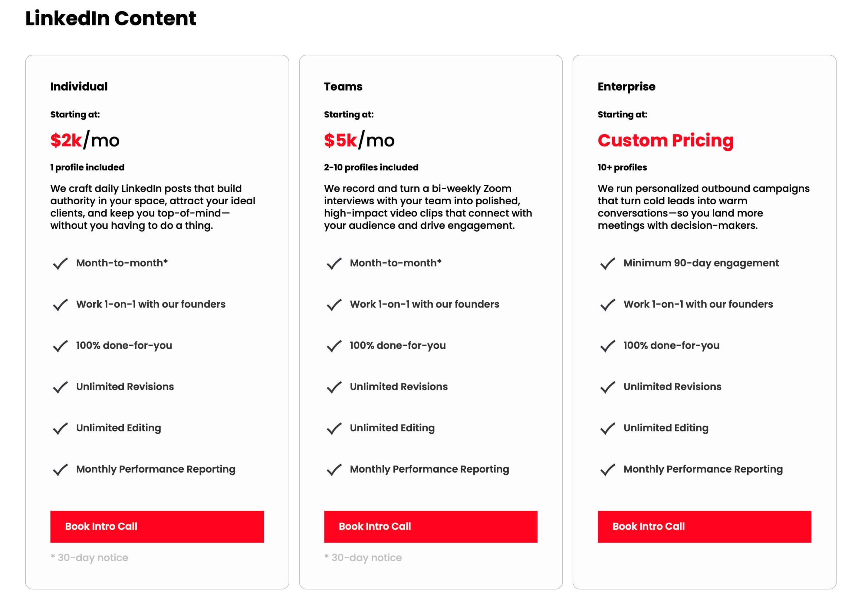The height and width of the screenshot is (603, 868).
Task: Click the 30-day notice footnote under Individual
Action: pyautogui.click(x=89, y=558)
